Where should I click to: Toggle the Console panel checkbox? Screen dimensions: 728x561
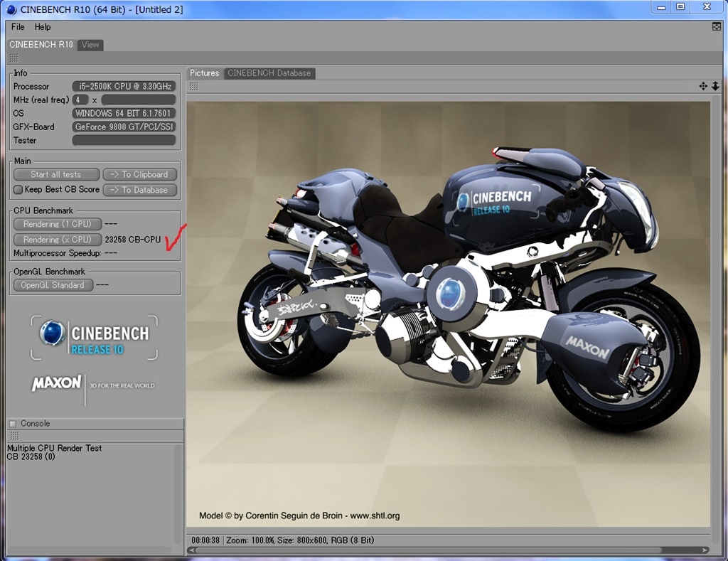click(x=12, y=423)
